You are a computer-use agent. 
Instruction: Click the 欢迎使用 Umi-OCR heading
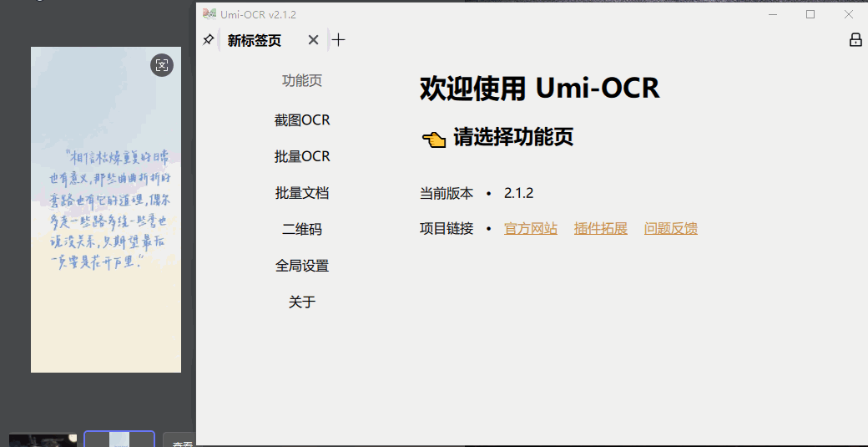point(540,89)
